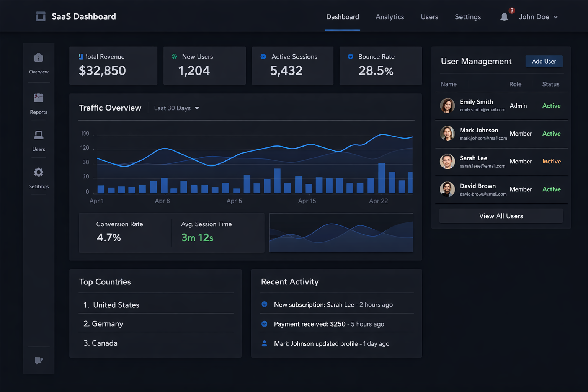
Task: Open Settings via the gear icon
Action: [38, 172]
